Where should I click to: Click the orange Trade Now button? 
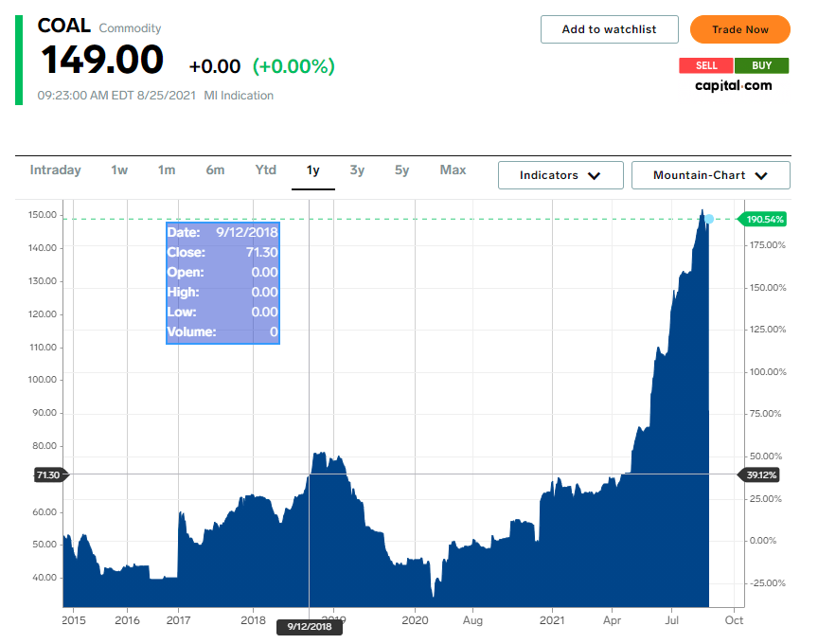pos(739,29)
